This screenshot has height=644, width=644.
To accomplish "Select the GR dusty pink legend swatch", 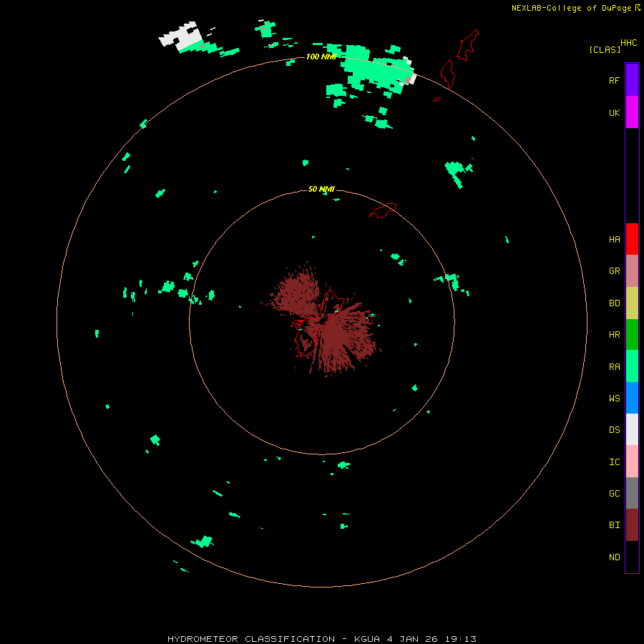I will pos(632,271).
